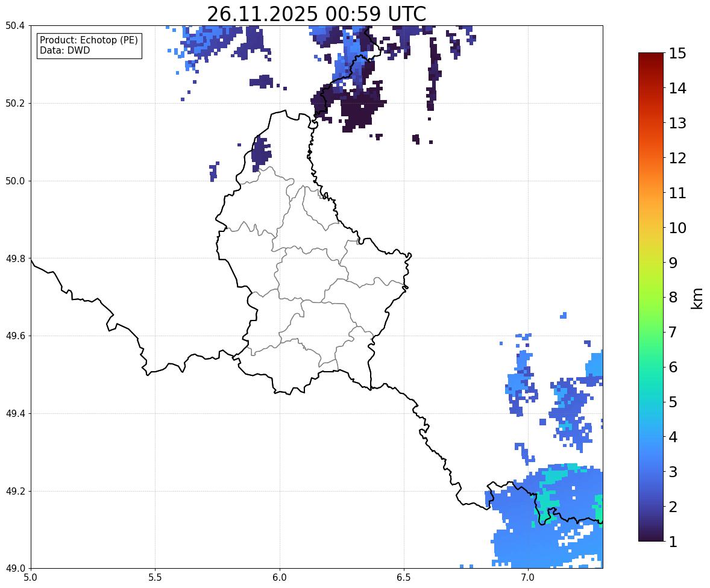Click the colorbar gradient strip
The width and height of the screenshot is (710, 588).
click(x=651, y=297)
